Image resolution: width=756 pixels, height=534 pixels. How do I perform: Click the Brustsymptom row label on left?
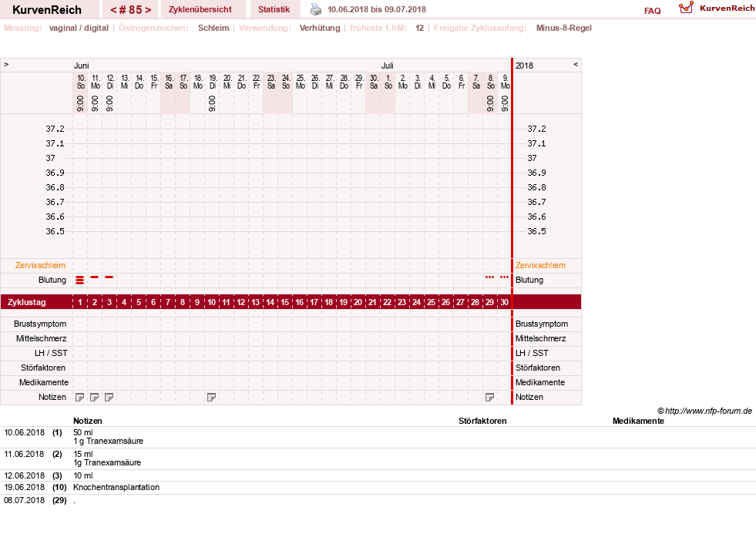pyautogui.click(x=40, y=324)
